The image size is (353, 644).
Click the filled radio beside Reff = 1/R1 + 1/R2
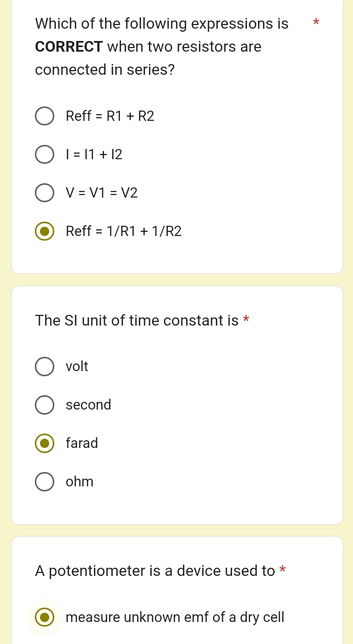pos(45,231)
